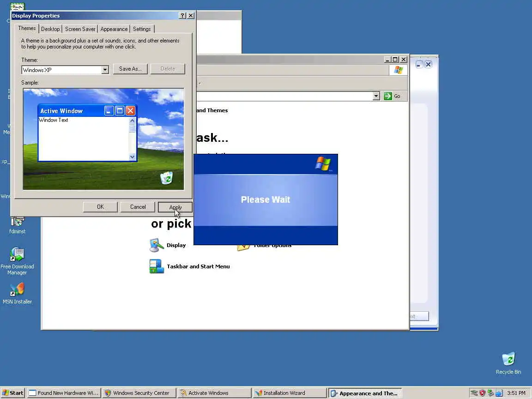Click the Windows logo on the Please Wait splash
Image resolution: width=532 pixels, height=399 pixels.
pyautogui.click(x=323, y=163)
